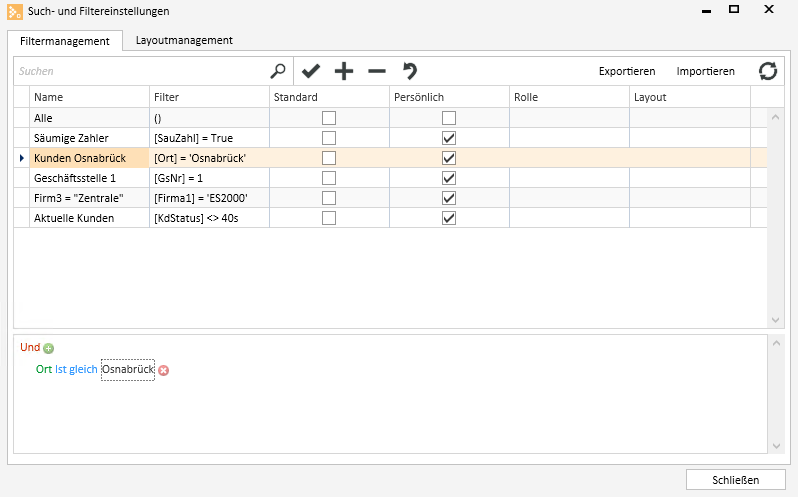Screen dimensions: 798x497
Task: Add condition with green plus beside Und
Action: coord(49,348)
